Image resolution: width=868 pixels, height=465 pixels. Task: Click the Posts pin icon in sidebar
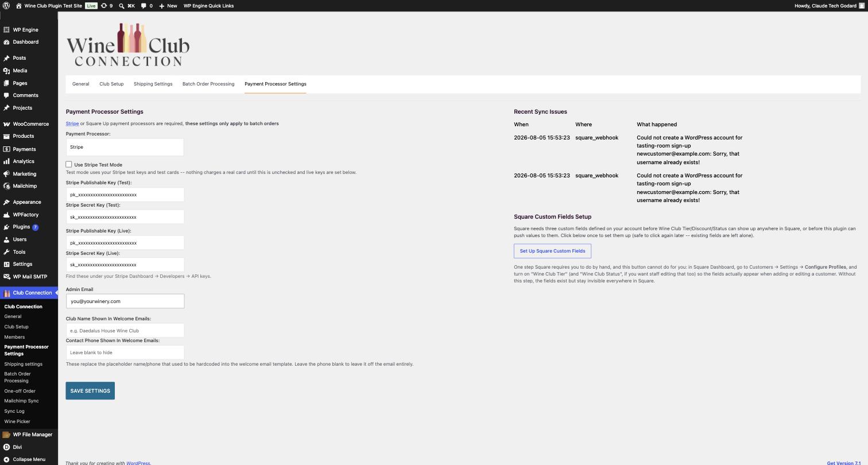tap(6, 58)
